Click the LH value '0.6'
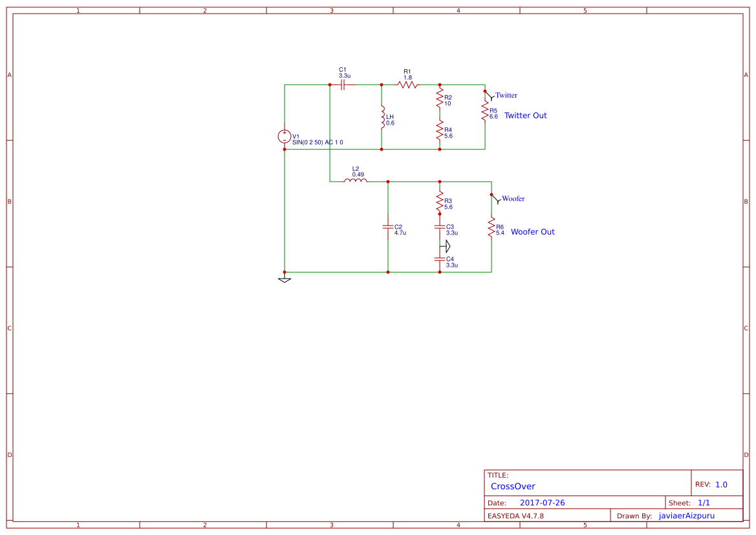This screenshot has height=535, width=756. pos(390,123)
